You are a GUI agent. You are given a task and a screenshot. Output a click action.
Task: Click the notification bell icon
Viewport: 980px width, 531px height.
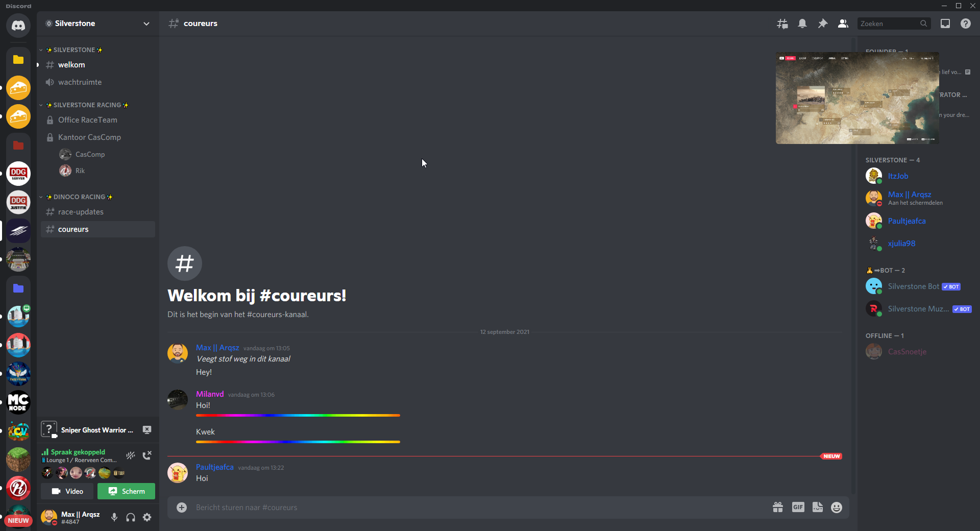point(802,23)
